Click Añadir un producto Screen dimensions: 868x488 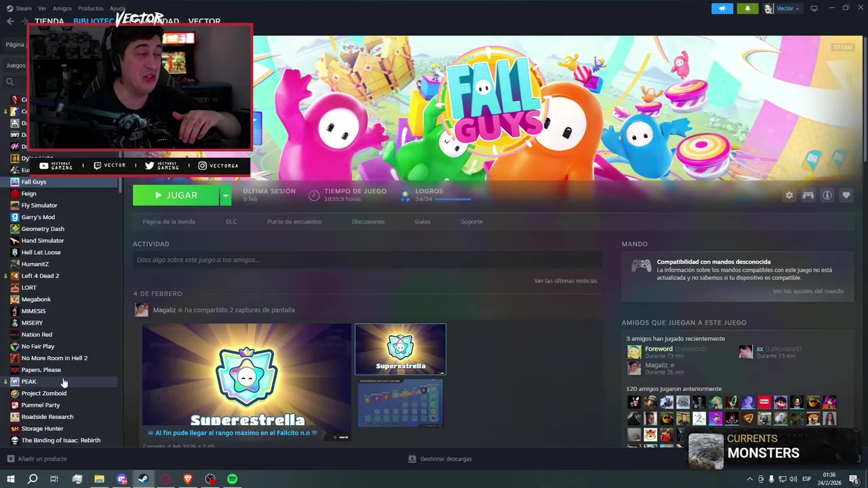(37, 459)
